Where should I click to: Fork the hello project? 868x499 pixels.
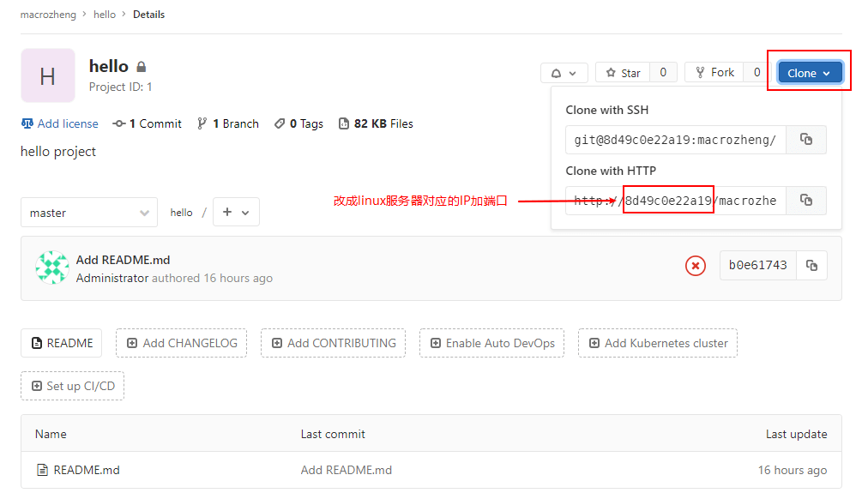[714, 73]
